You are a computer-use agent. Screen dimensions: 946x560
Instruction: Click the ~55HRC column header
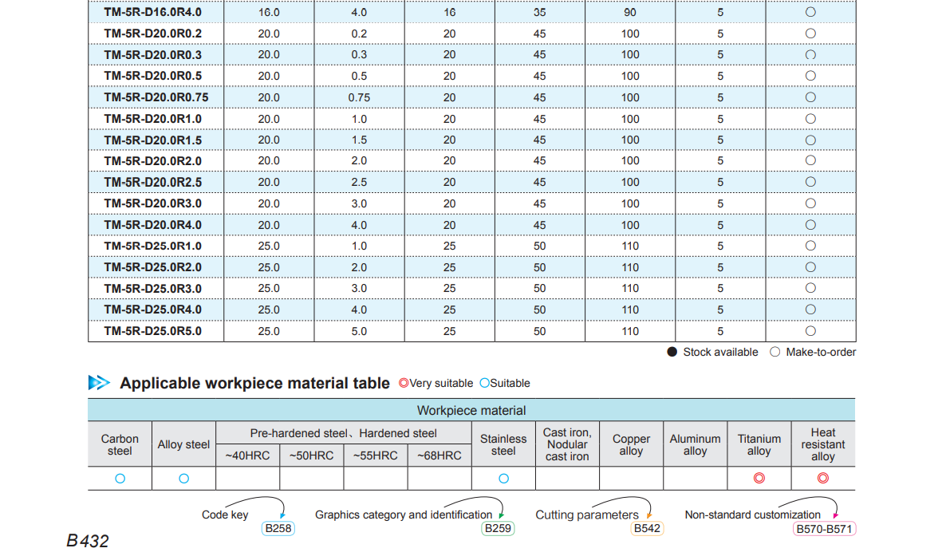point(376,456)
